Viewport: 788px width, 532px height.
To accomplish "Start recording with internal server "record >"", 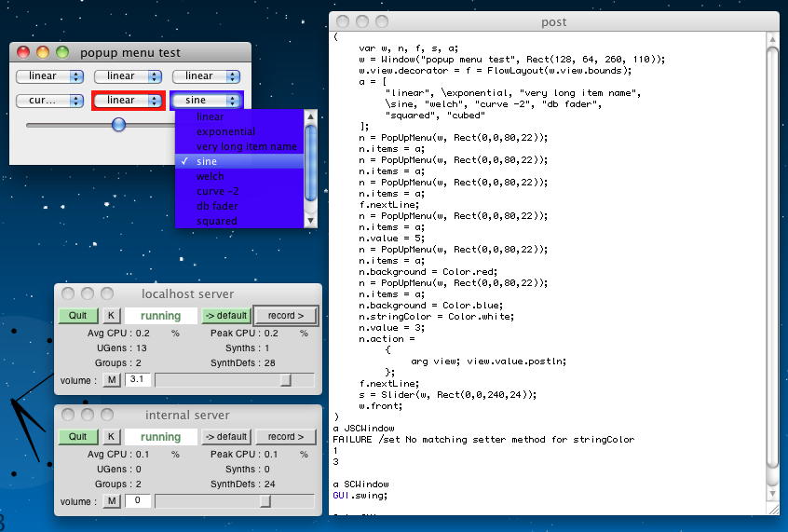I will click(x=286, y=437).
